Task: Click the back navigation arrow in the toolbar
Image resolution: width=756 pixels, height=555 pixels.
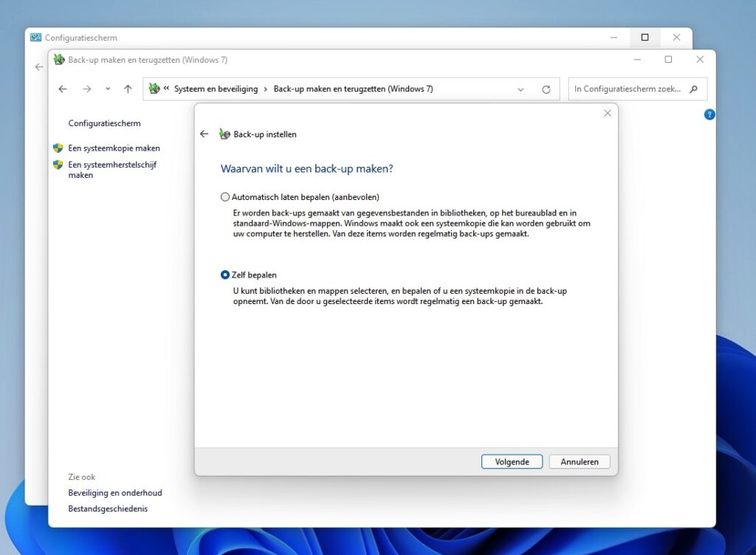Action: click(x=63, y=89)
